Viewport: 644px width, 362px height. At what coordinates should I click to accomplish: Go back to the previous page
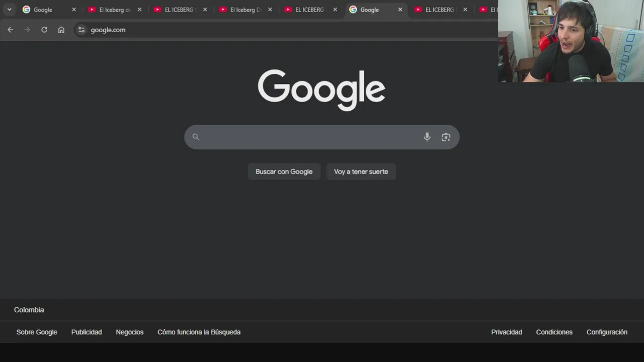coord(10,30)
